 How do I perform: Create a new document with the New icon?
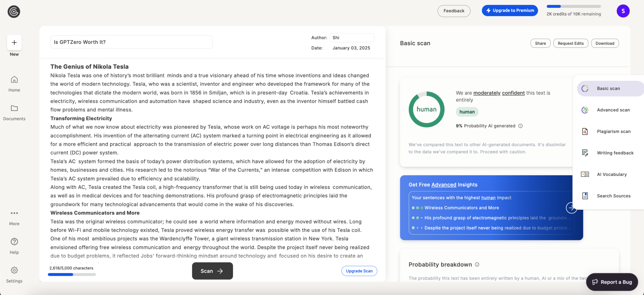click(14, 43)
